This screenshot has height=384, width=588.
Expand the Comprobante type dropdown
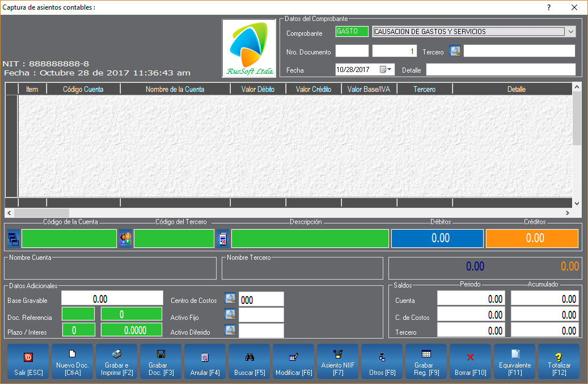pyautogui.click(x=570, y=32)
